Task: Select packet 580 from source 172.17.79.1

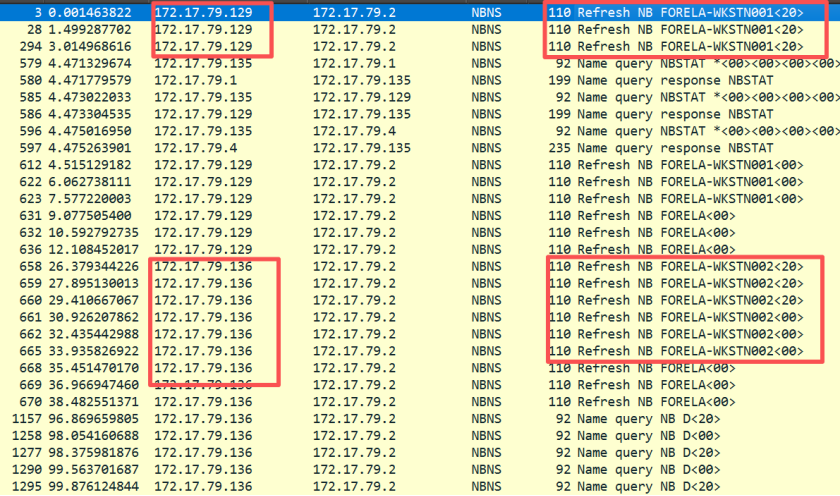Action: (420, 80)
